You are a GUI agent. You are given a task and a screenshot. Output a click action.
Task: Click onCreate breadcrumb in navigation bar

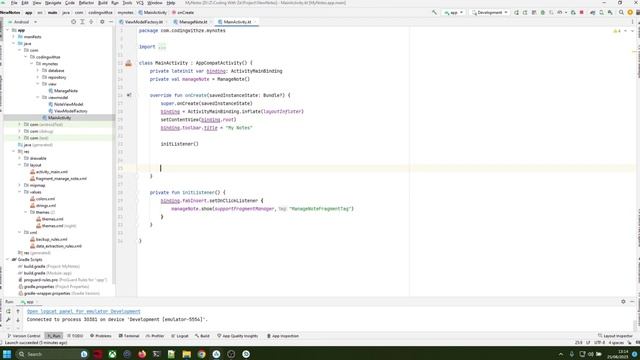pos(183,13)
